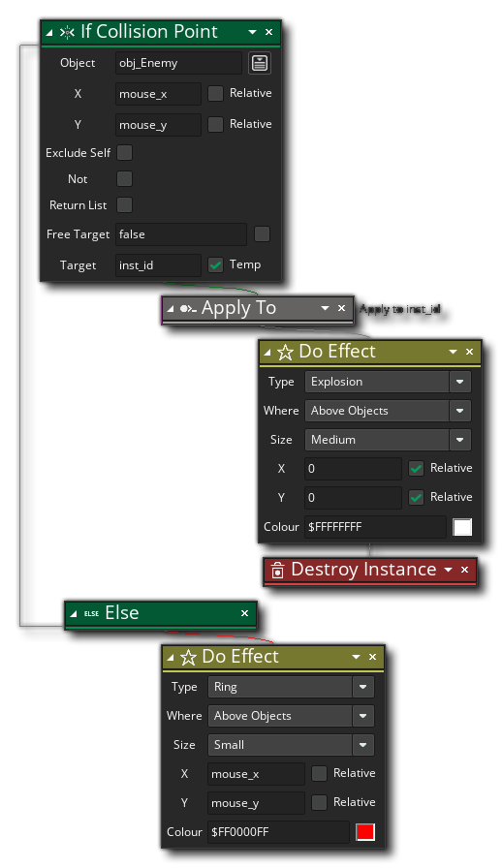Select the Else node title
The height and width of the screenshot is (868, 502).
click(122, 613)
